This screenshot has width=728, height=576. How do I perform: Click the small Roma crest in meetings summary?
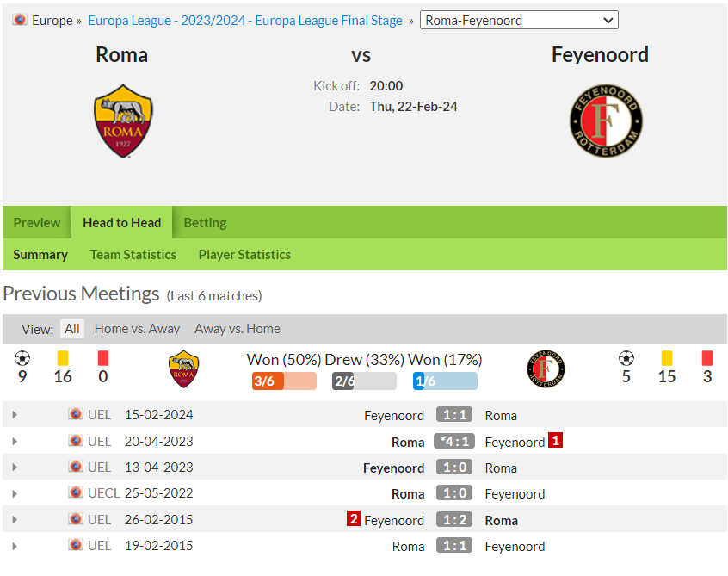click(184, 369)
